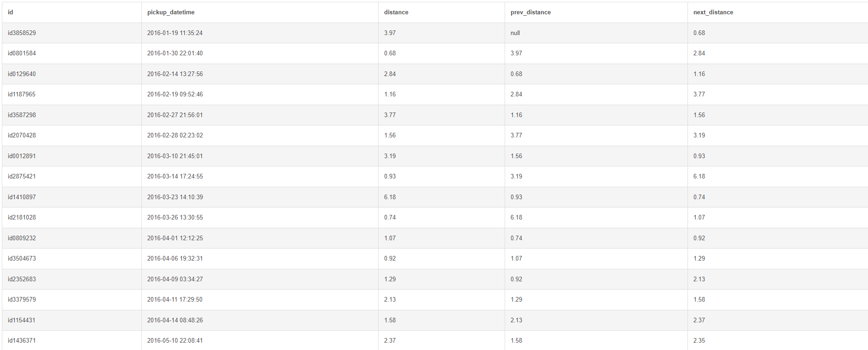Click the next_distance column header

(x=713, y=12)
